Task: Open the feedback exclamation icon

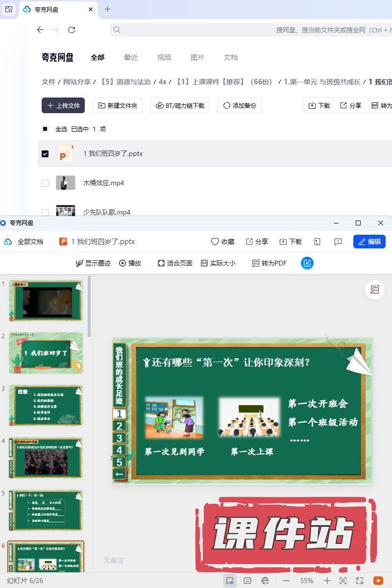Action: point(338,242)
